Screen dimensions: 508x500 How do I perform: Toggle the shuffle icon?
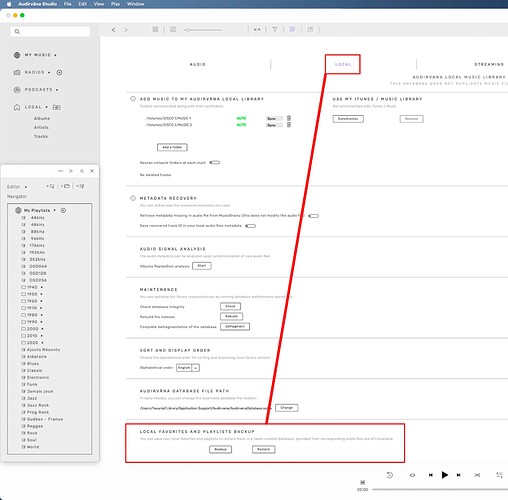477,475
